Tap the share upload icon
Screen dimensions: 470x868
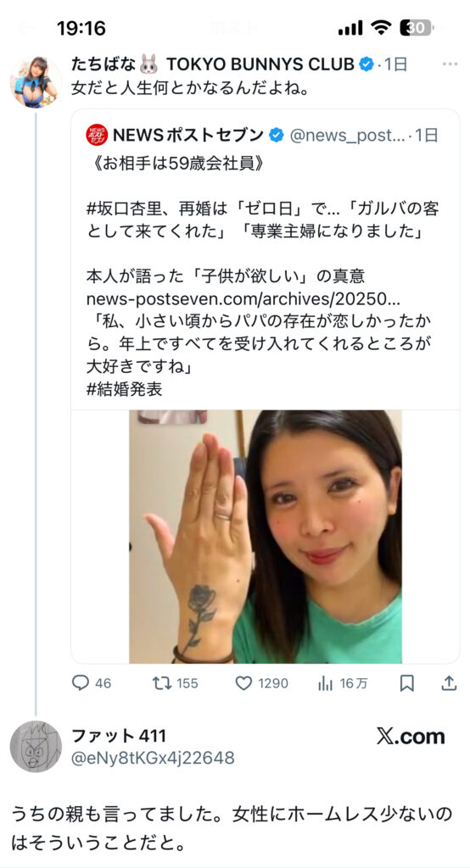click(x=449, y=683)
